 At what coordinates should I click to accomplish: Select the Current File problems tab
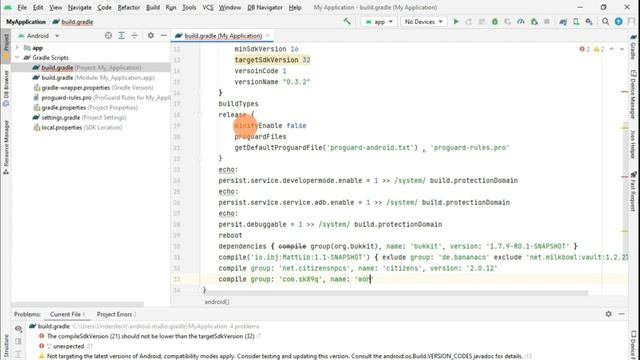(x=67, y=314)
